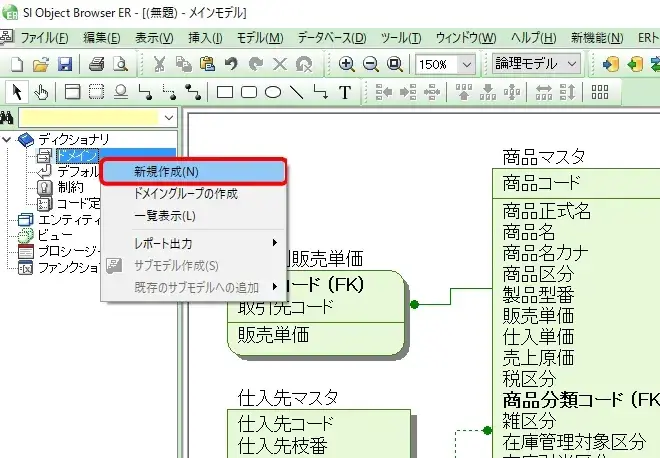Image resolution: width=660 pixels, height=458 pixels.
Task: Select the dashed relationship line tool
Action: tap(169, 92)
